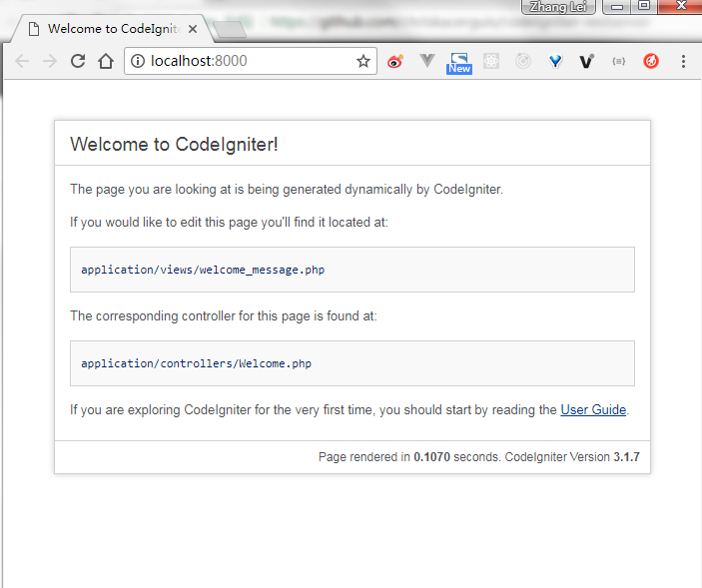Click the welcome_message.php path text
The height and width of the screenshot is (588, 702).
pos(203,270)
